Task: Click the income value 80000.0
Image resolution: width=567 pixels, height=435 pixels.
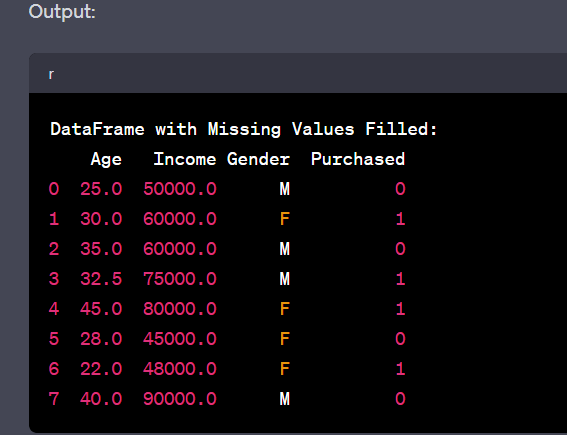Action: pyautogui.click(x=180, y=309)
